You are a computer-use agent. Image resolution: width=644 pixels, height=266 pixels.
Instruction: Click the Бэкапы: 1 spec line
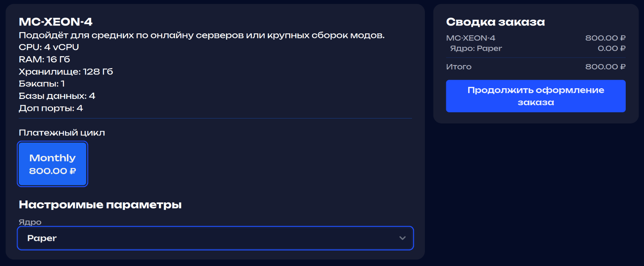click(x=42, y=83)
